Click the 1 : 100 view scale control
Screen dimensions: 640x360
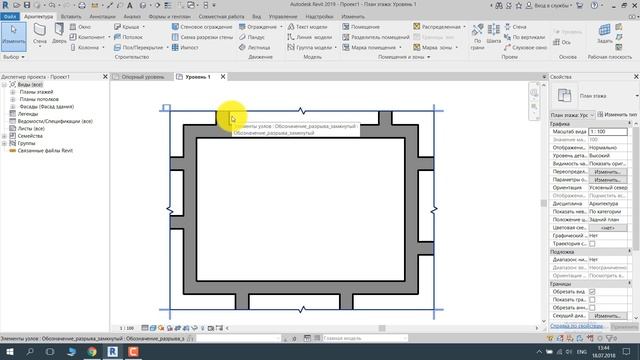coord(127,328)
